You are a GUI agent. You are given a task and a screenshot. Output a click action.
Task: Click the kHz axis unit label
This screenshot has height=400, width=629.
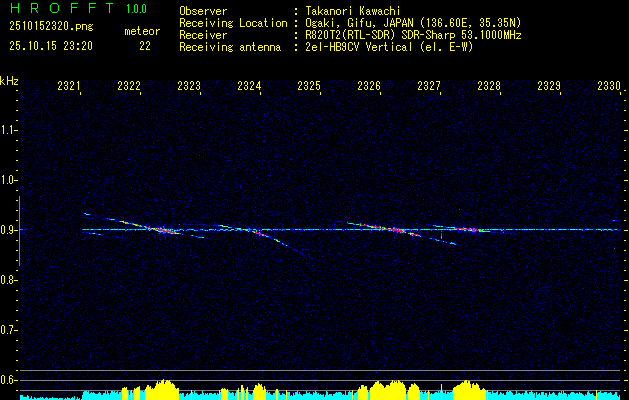click(9, 81)
